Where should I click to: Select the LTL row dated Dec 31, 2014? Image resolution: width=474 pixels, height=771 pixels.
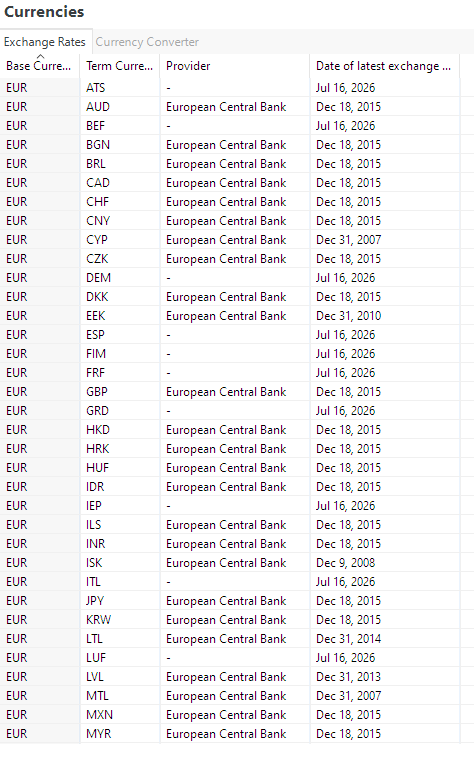[230, 638]
